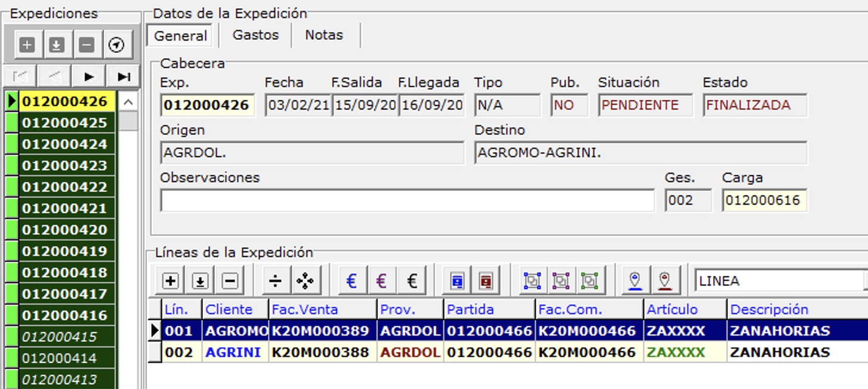The image size is (868, 389).
Task: Click the add expedition plus icon
Action: coord(27,45)
